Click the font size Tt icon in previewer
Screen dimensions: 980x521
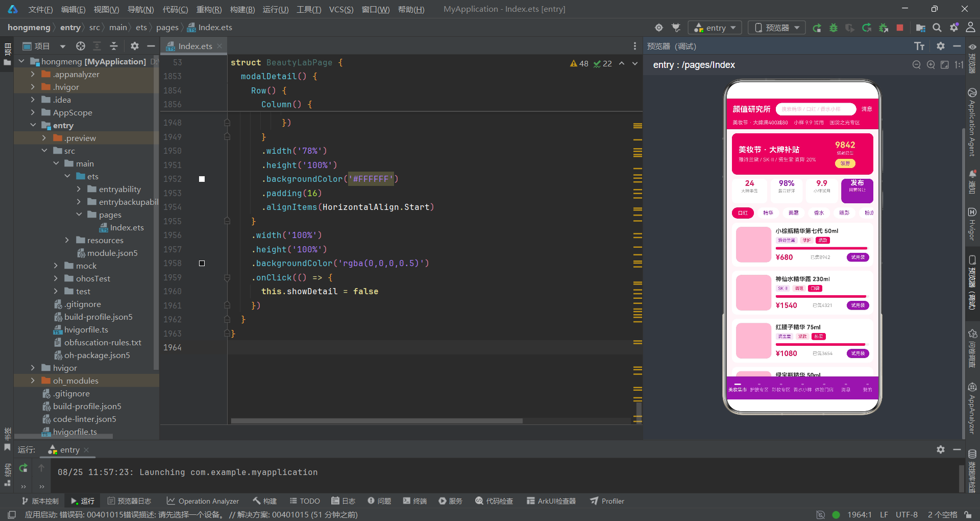pyautogui.click(x=919, y=46)
